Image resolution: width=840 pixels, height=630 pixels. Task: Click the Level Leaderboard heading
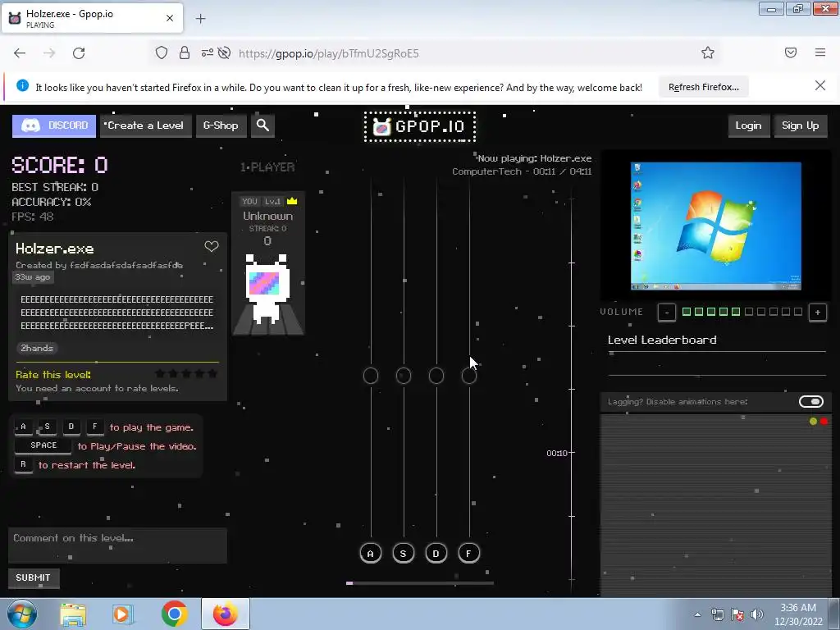[x=662, y=340]
